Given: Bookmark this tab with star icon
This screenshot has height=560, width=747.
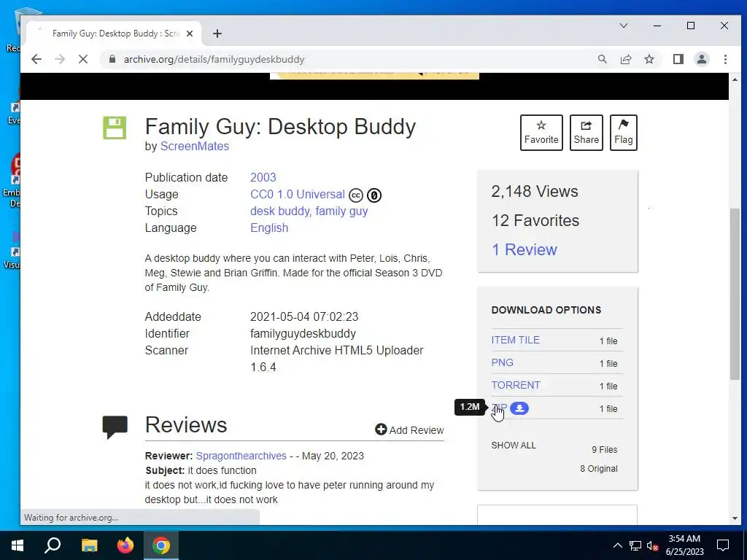Looking at the screenshot, I should click(x=649, y=59).
